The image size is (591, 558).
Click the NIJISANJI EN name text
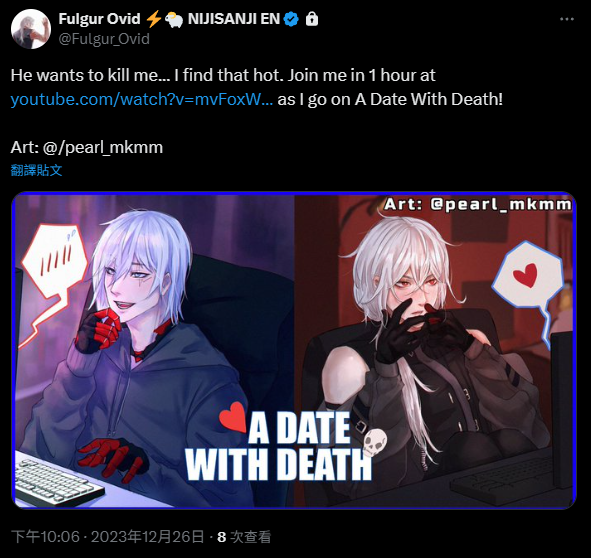coord(234,19)
